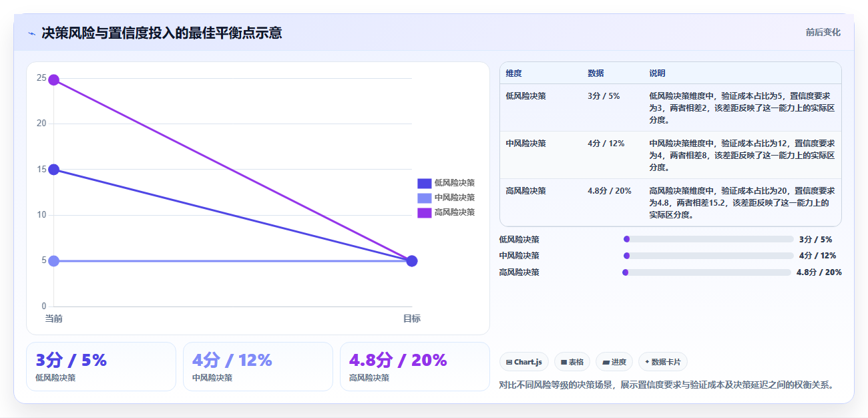The height and width of the screenshot is (418, 868).
Task: Click the 目标 x-axis label
Action: coord(412,319)
